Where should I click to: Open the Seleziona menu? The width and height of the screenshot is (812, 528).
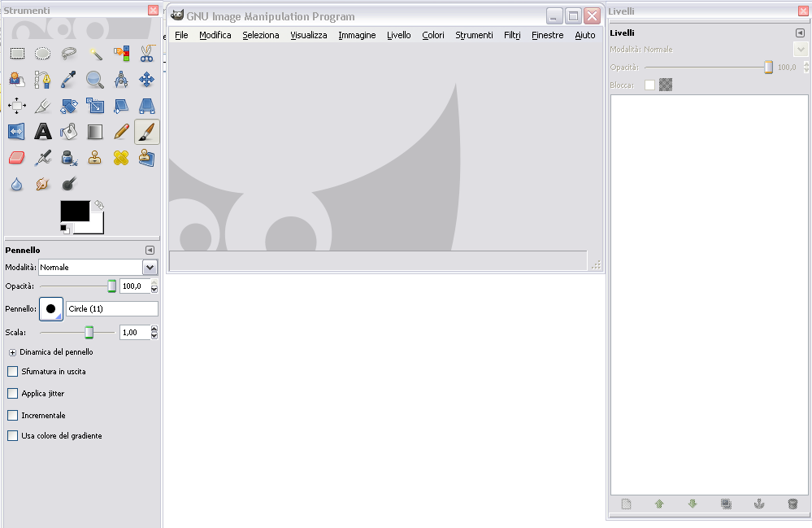(x=260, y=35)
